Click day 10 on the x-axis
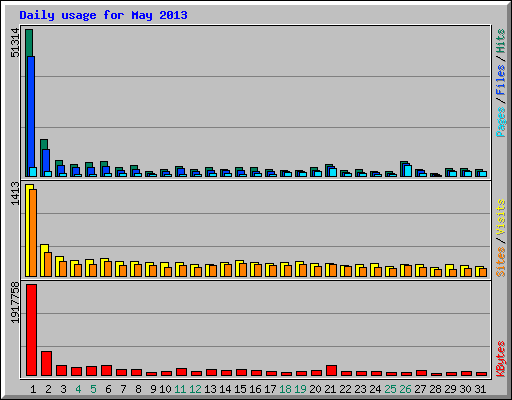512x400 pixels. (x=165, y=389)
